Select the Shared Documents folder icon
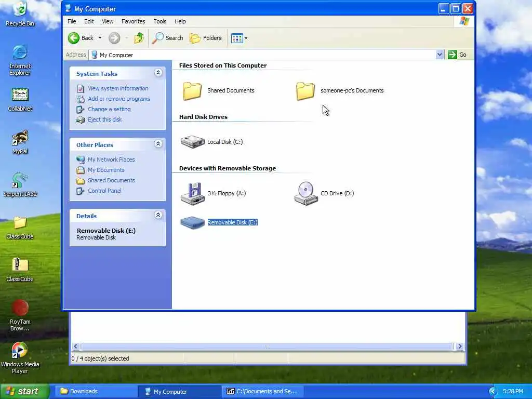 tap(192, 91)
